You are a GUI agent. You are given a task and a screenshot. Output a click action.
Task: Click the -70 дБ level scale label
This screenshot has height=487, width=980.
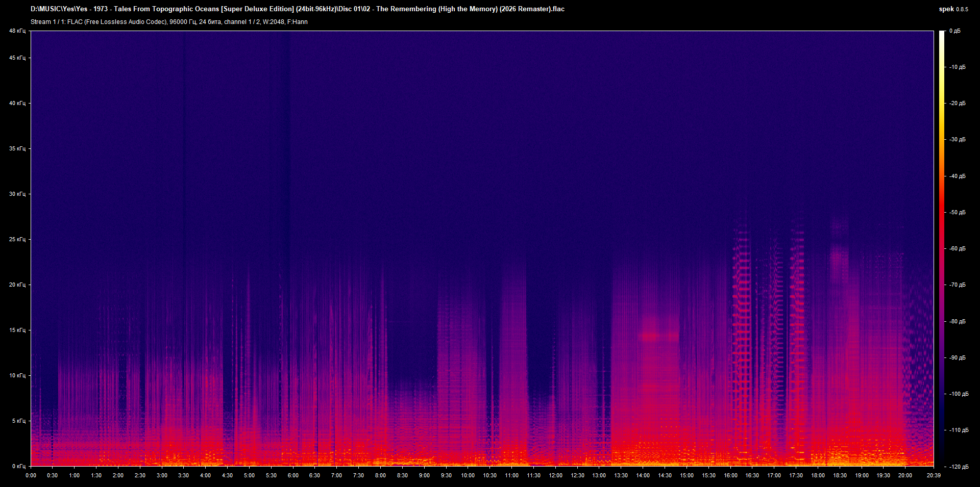click(x=957, y=285)
